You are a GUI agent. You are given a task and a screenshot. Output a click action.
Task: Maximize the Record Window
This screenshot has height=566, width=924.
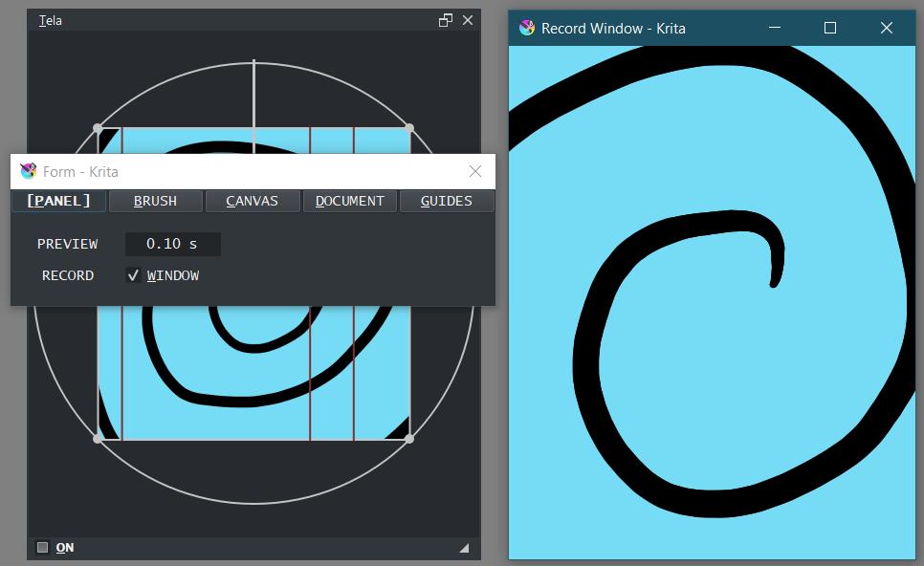coord(830,28)
